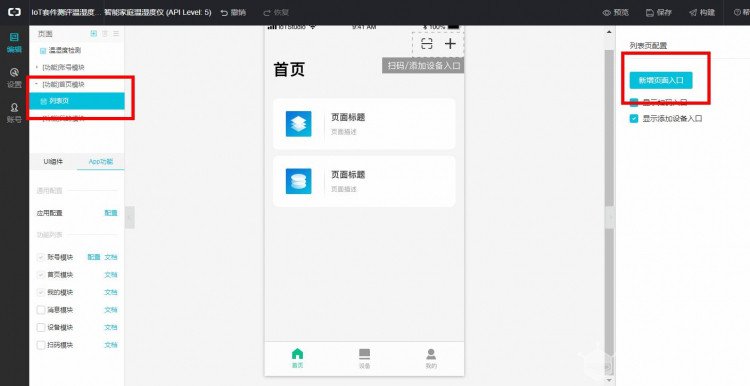
Task: Open the 文档 link for 扫码模块
Action: [111, 345]
